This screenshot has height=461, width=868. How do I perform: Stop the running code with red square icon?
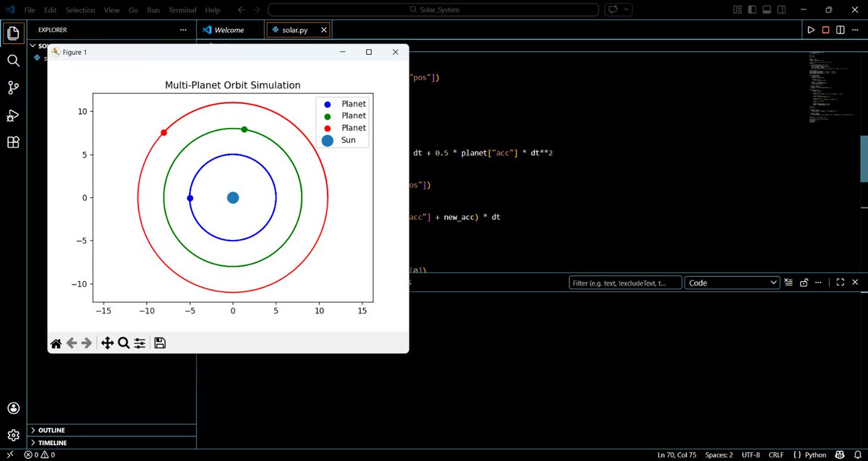point(826,30)
